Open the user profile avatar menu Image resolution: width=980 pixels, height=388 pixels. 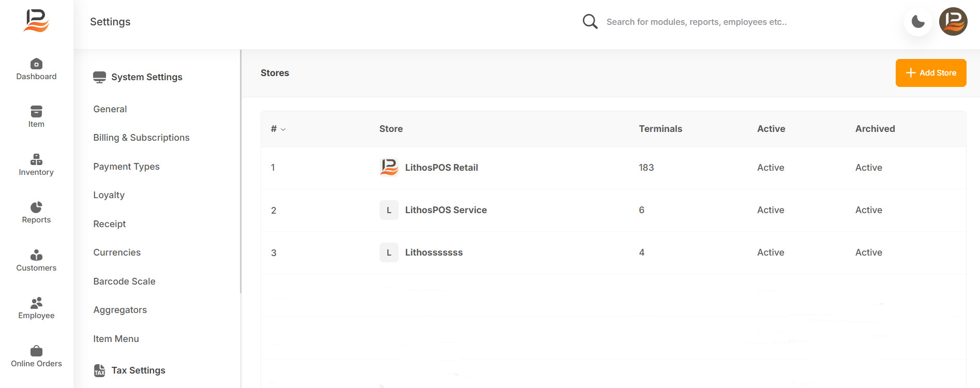(953, 22)
